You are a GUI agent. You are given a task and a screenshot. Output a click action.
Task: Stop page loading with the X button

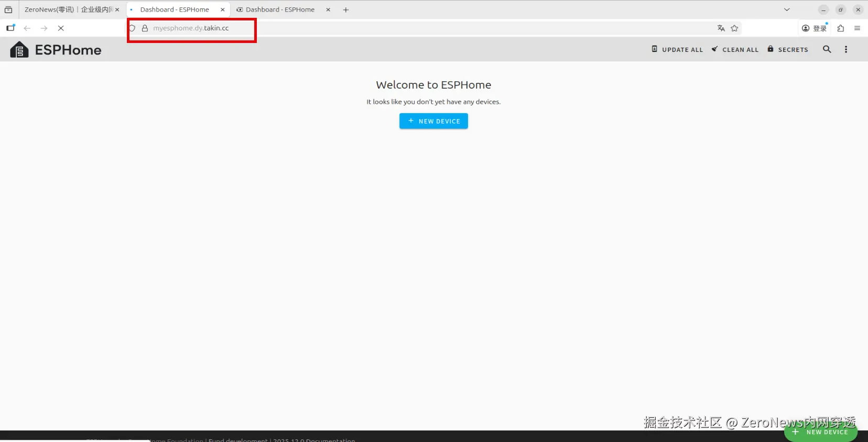(x=61, y=28)
